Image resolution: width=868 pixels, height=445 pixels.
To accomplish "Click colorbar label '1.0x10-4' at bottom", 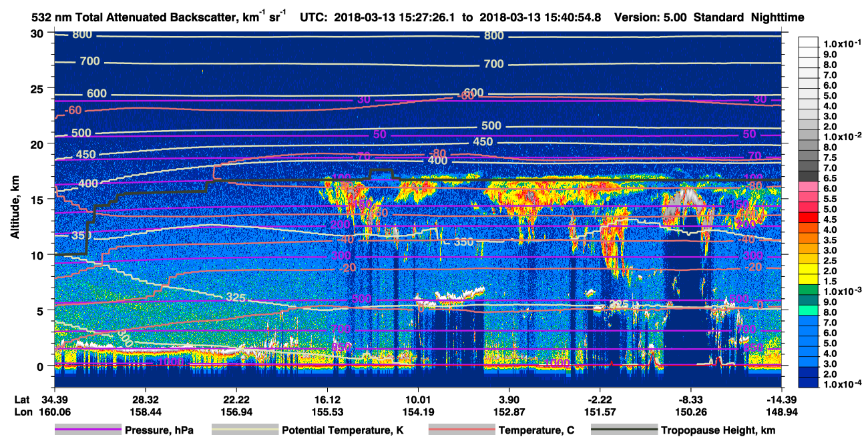I will [841, 385].
